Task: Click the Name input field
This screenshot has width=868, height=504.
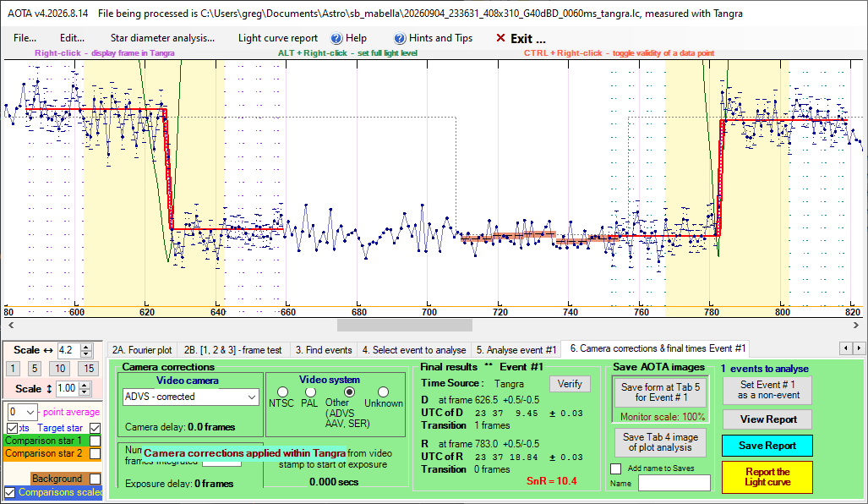Action: [x=674, y=483]
